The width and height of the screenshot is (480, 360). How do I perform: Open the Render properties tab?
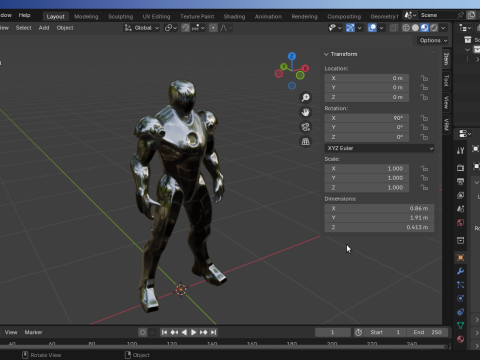pyautogui.click(x=460, y=168)
